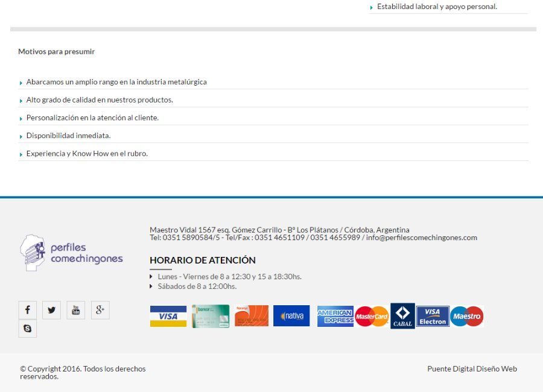Click the orange Naranja card image
543x392 pixels.
[252, 316]
